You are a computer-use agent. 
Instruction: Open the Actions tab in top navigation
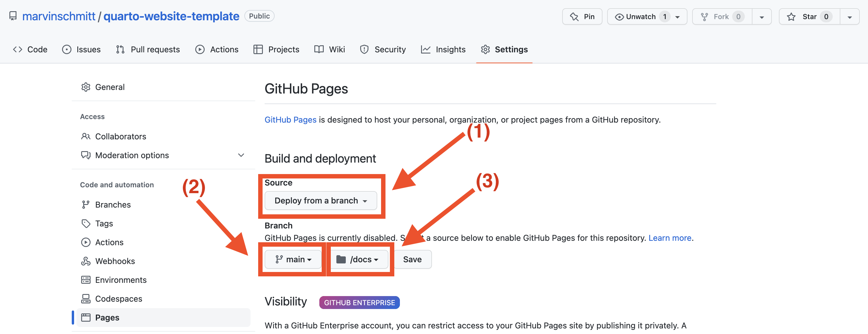point(217,50)
